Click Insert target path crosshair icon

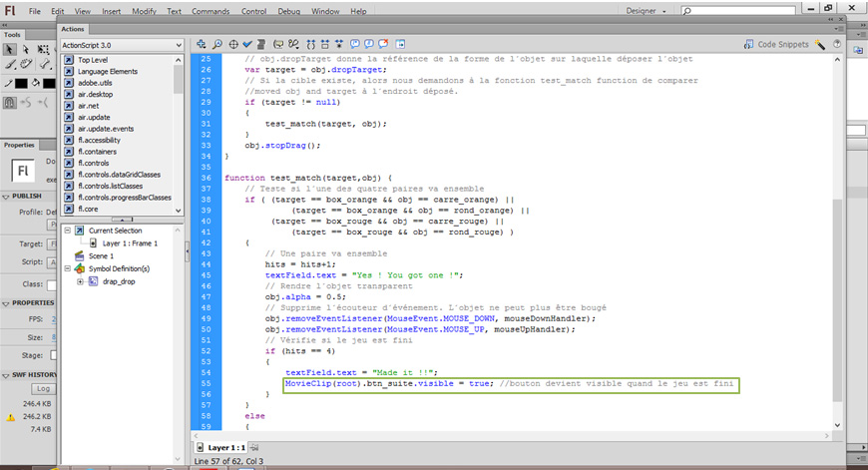(232, 45)
